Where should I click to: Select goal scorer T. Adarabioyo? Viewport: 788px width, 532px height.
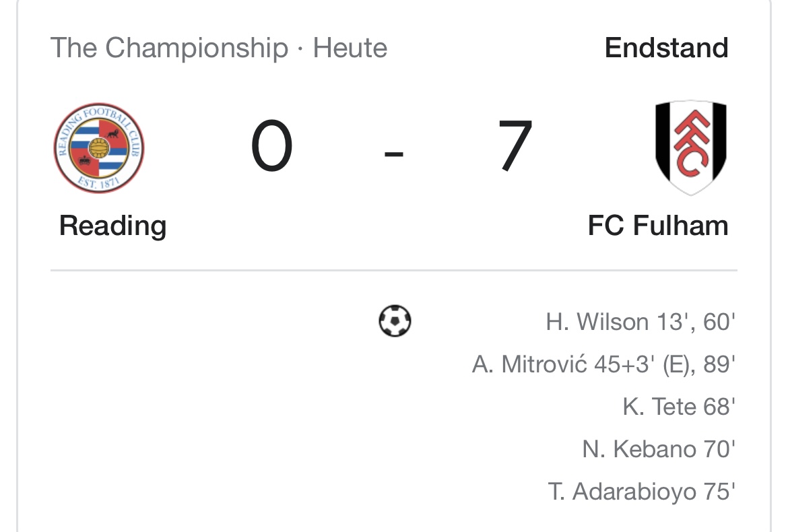coord(622,492)
